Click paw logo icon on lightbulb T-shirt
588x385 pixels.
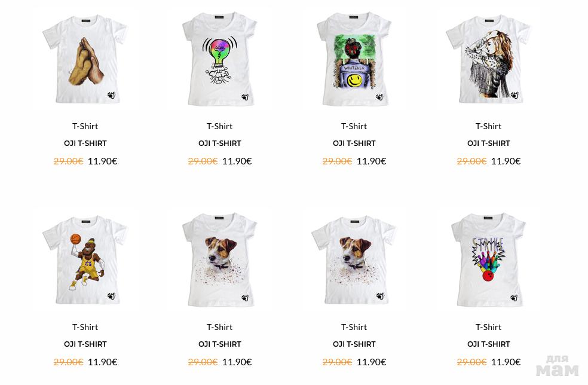(246, 97)
